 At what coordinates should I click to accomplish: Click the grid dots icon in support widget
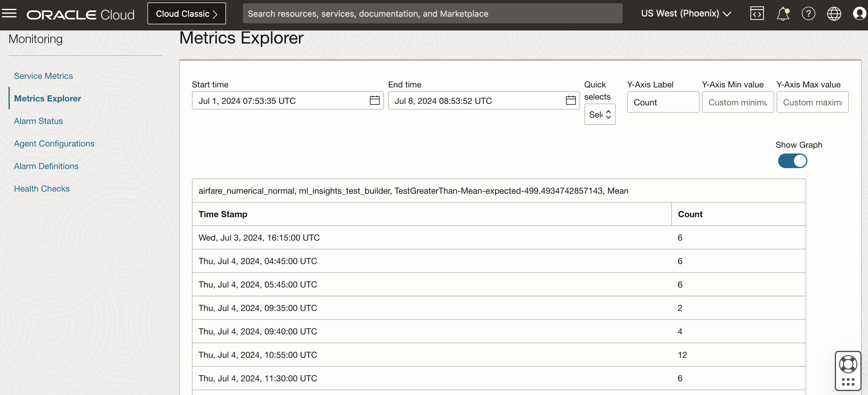848,382
